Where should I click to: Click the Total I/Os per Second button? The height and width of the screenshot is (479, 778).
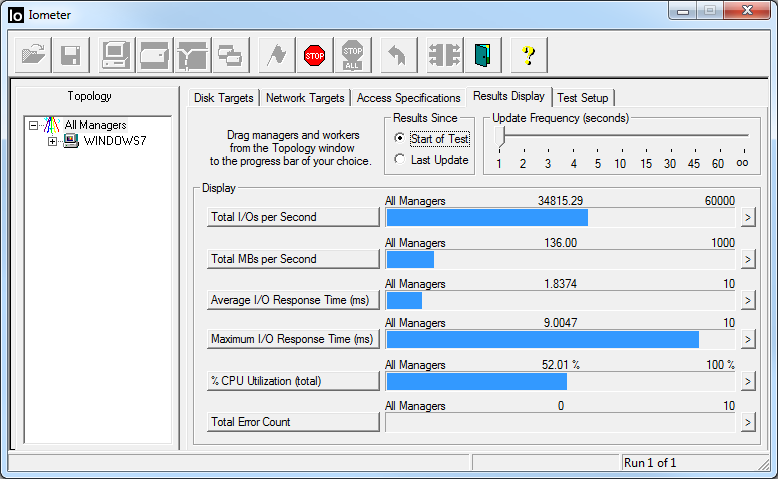pos(293,217)
